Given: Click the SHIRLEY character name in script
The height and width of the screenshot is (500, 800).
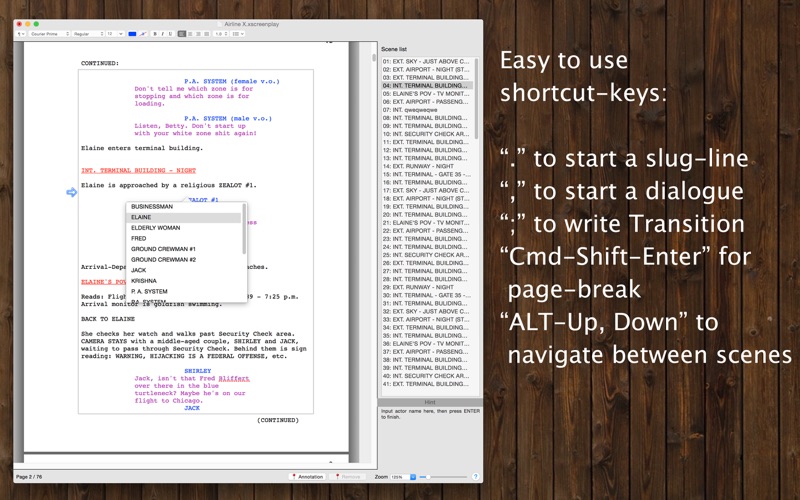Looking at the screenshot, I should point(197,371).
